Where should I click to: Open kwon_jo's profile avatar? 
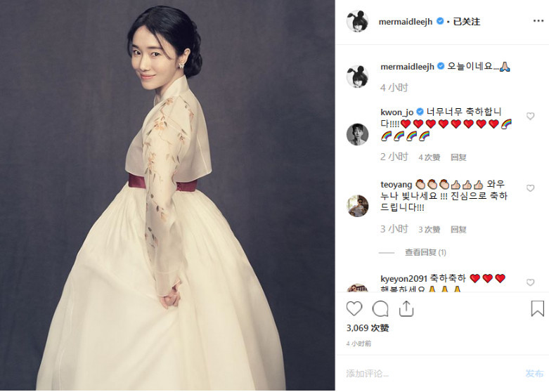pyautogui.click(x=357, y=134)
